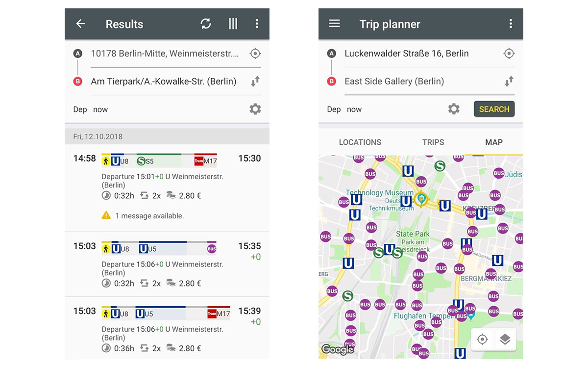Open the Results overflow menu
Viewport: 588px width, 368px height.
257,24
